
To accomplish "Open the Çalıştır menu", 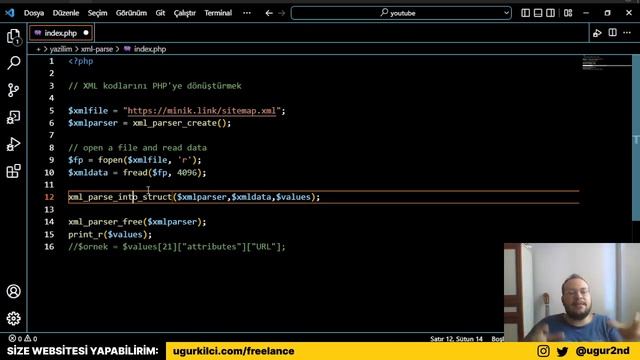I will point(184,13).
